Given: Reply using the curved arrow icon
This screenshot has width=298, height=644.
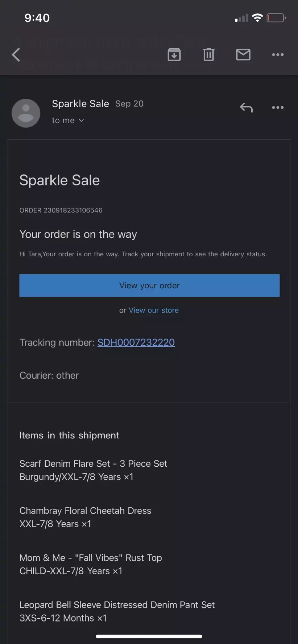Looking at the screenshot, I should (246, 107).
